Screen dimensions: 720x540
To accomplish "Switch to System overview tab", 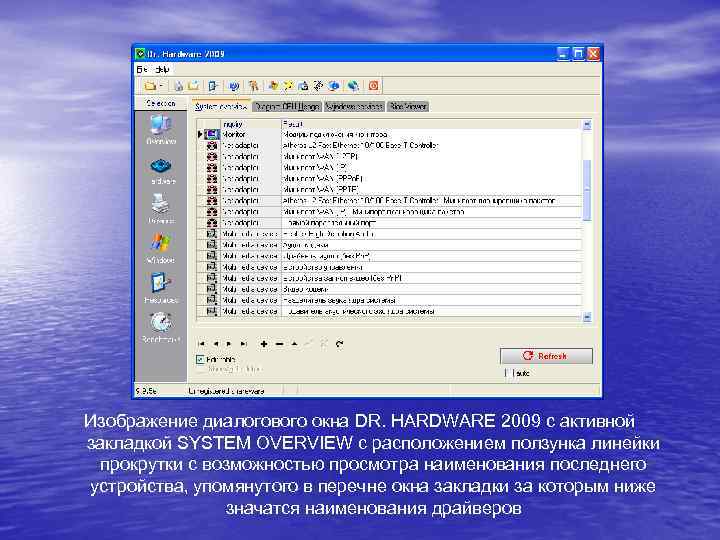I will pos(221,107).
